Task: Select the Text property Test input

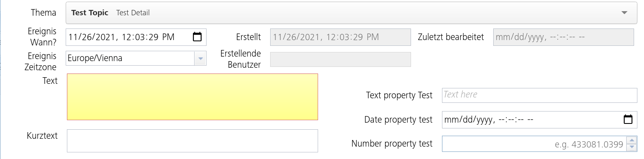Action: (539, 95)
